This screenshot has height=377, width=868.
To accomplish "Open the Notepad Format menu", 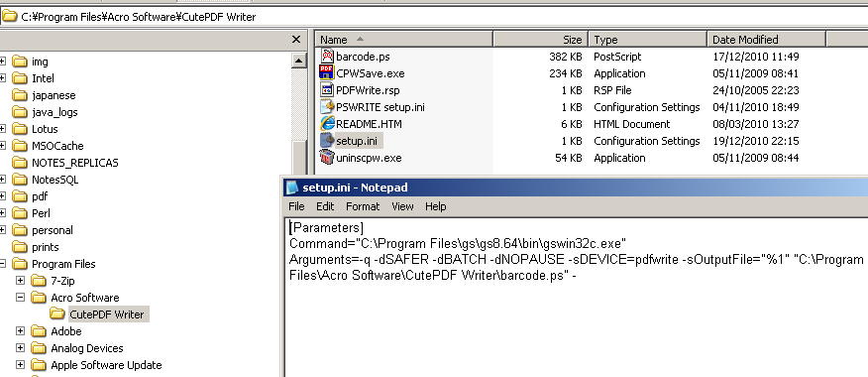I will pyautogui.click(x=363, y=206).
